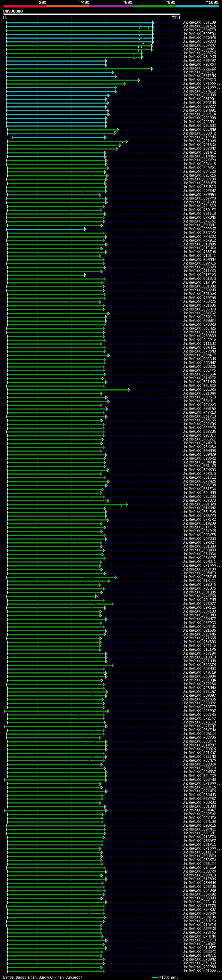Viewport: 222px width, 980px height.
Task: Select hit label UniRef100_Q9ZU38
Action: [x=199, y=95]
